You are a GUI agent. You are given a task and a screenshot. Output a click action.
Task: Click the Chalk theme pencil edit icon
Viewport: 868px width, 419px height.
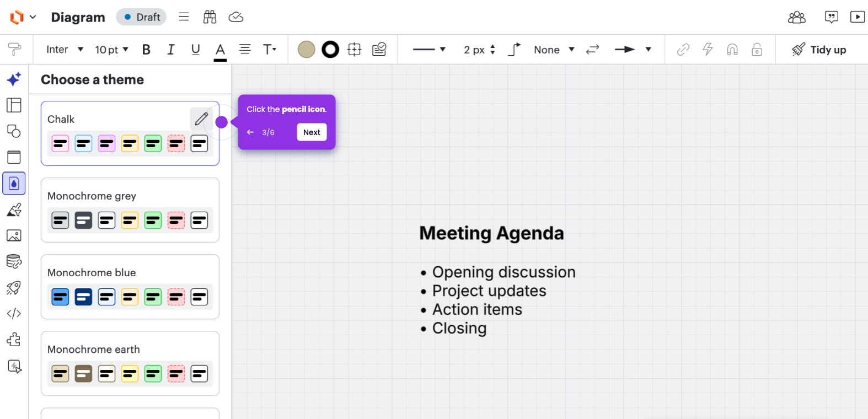click(x=201, y=119)
